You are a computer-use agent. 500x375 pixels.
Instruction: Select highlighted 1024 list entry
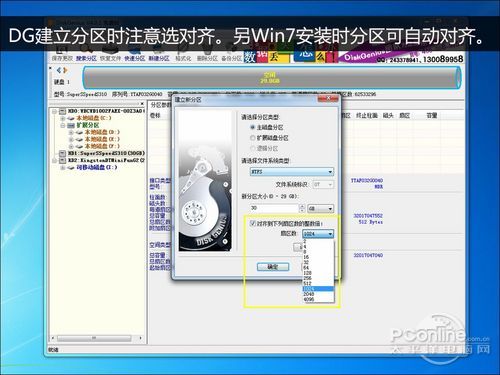click(x=318, y=289)
